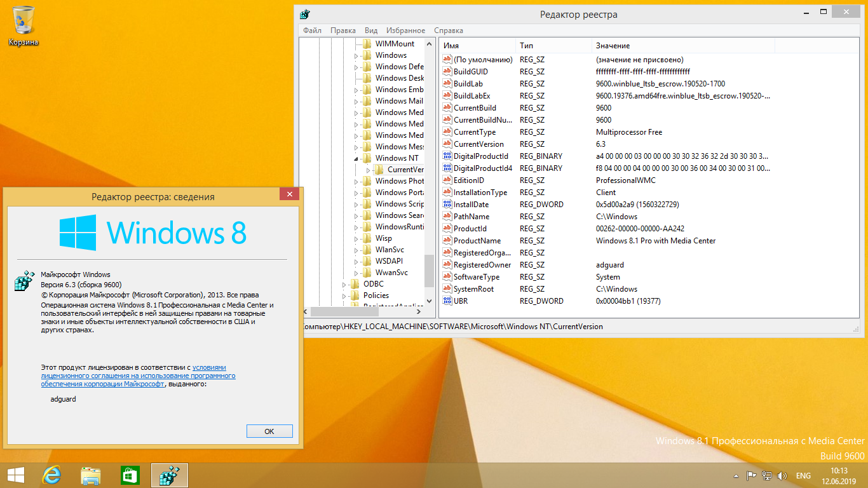Click the Registry Editor title bar icon
Image resolution: width=868 pixels, height=488 pixels.
click(306, 14)
